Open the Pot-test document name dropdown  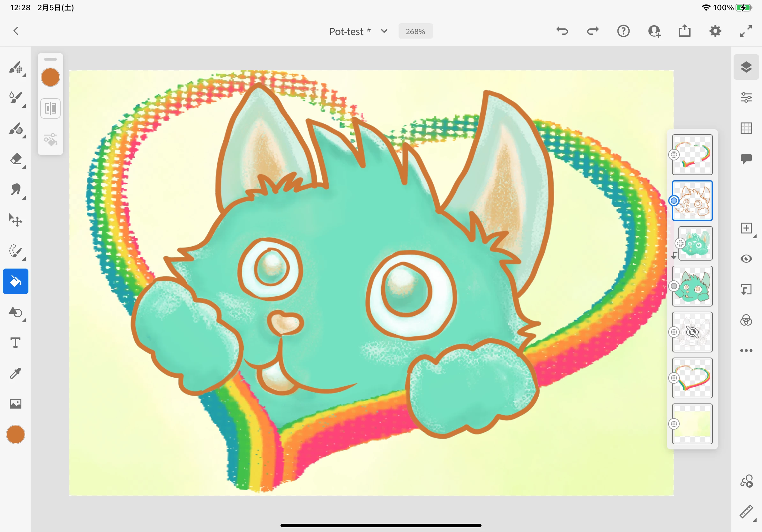[x=384, y=31]
